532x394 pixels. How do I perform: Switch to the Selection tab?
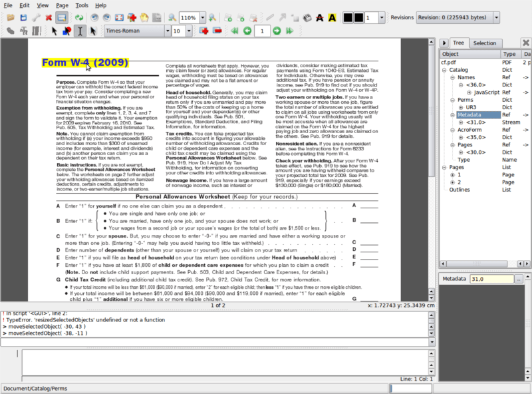484,43
